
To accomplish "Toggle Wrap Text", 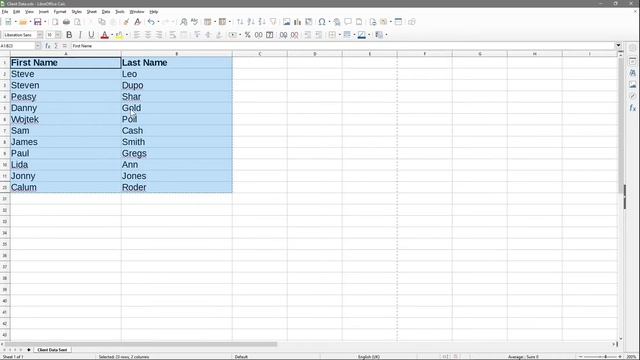I will (x=172, y=35).
